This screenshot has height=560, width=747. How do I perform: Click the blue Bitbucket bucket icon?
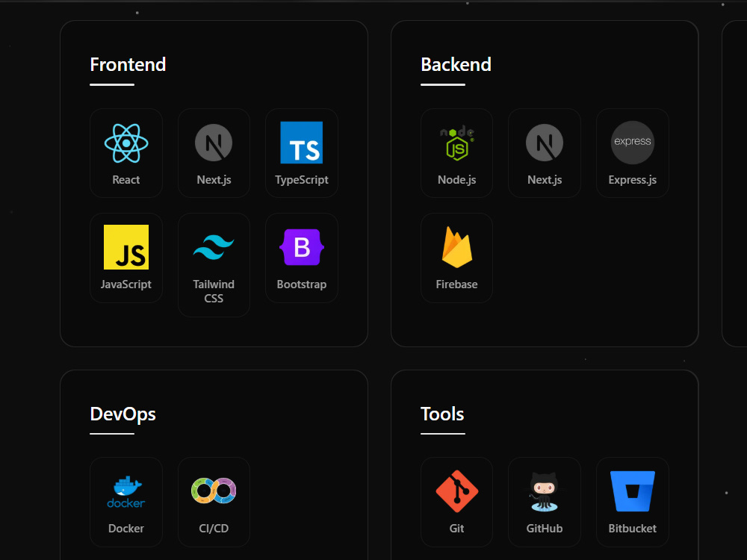coord(633,491)
